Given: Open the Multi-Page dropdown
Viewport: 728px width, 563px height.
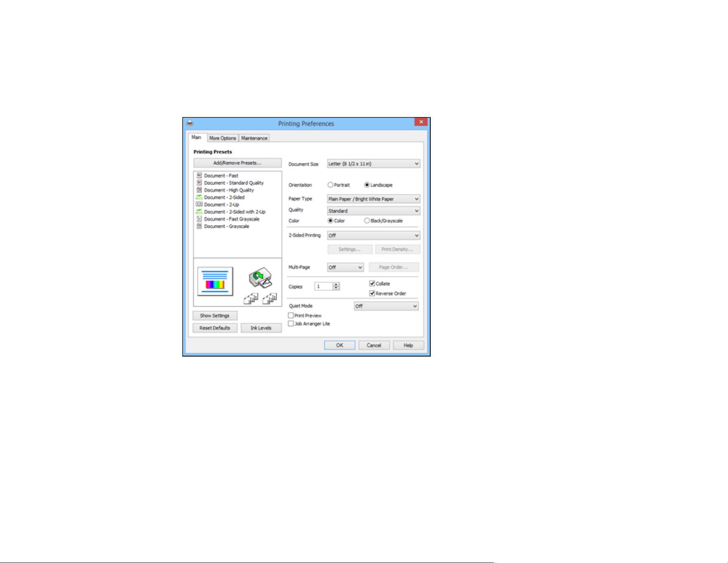Looking at the screenshot, I should coord(345,267).
